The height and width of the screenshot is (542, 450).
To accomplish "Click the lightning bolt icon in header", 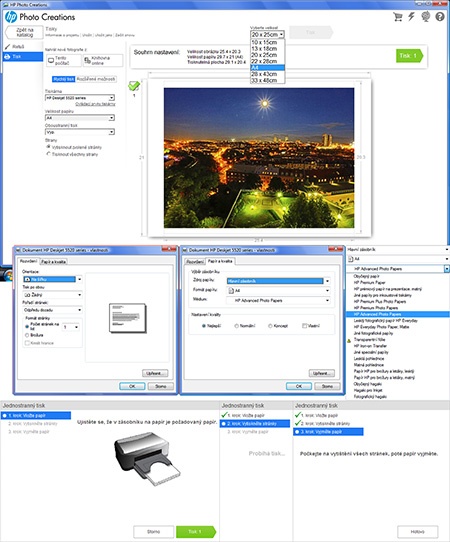I will (411, 16).
